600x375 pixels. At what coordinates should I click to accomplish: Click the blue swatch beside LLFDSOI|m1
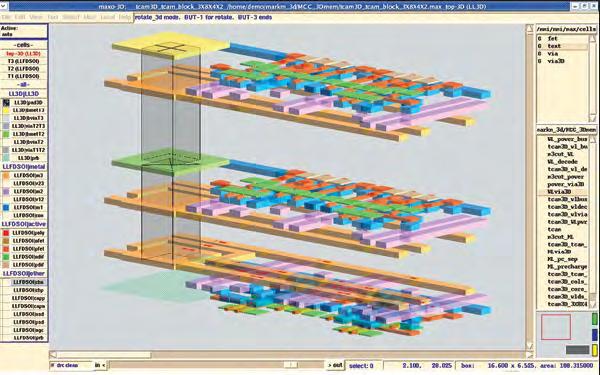pos(6,207)
